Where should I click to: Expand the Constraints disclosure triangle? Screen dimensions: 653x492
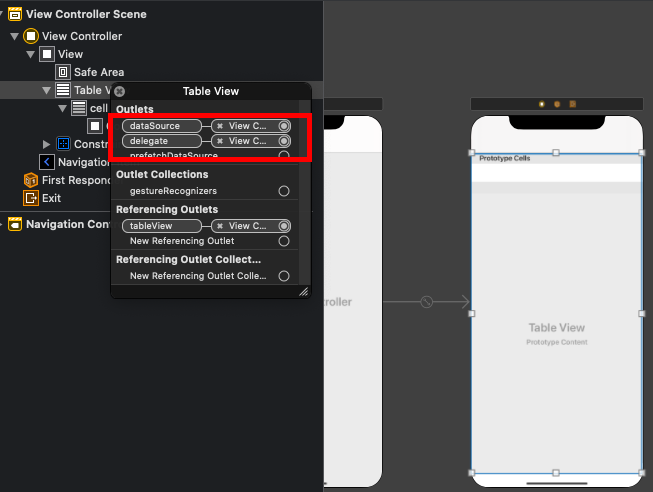(x=47, y=144)
